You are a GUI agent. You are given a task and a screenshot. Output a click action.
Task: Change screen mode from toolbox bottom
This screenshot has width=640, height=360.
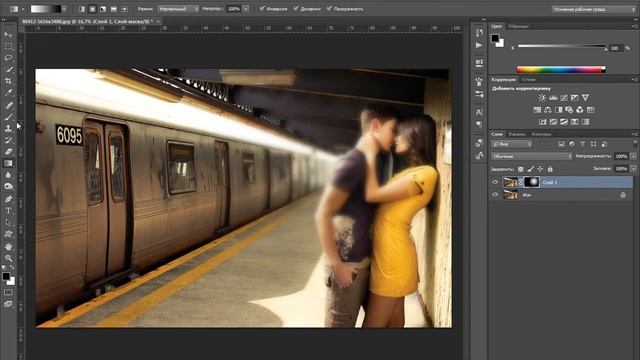(x=8, y=304)
